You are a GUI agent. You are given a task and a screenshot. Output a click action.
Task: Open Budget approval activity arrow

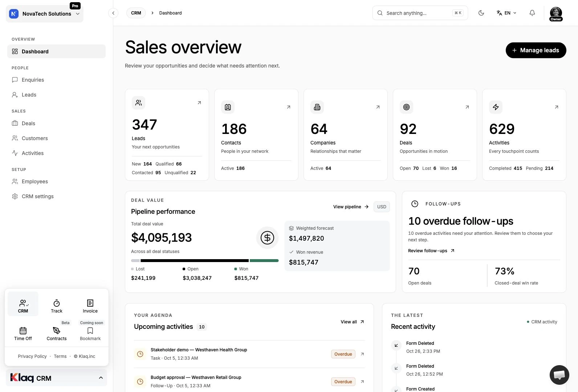click(362, 381)
